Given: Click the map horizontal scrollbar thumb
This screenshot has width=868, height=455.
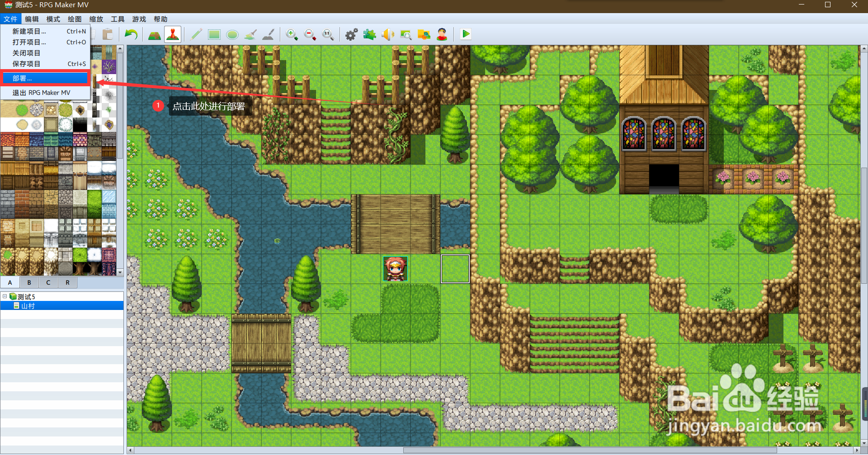Looking at the screenshot, I should [590, 450].
